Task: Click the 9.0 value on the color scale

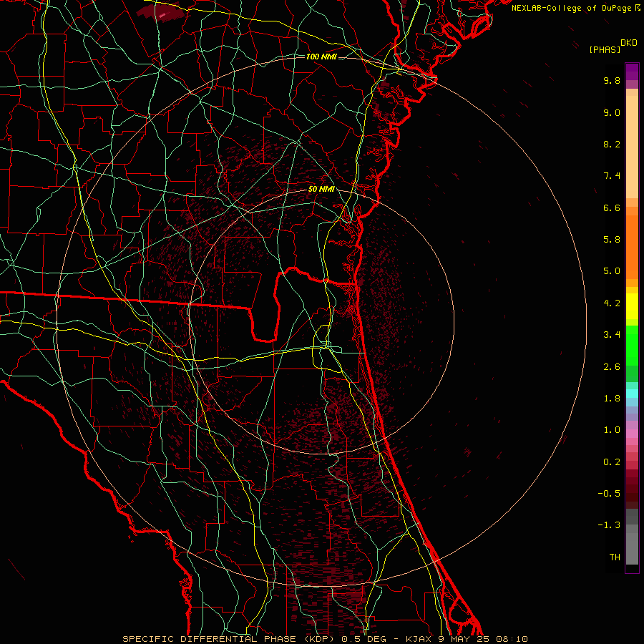Action: click(612, 112)
